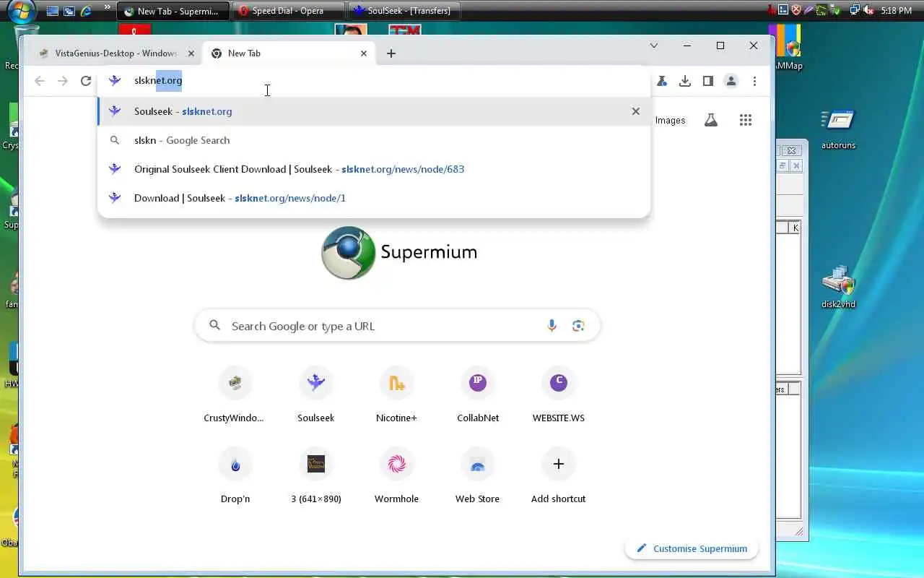Screen dimensions: 924x578
Task: Remove the Soulseek suggestion with X
Action: (636, 111)
